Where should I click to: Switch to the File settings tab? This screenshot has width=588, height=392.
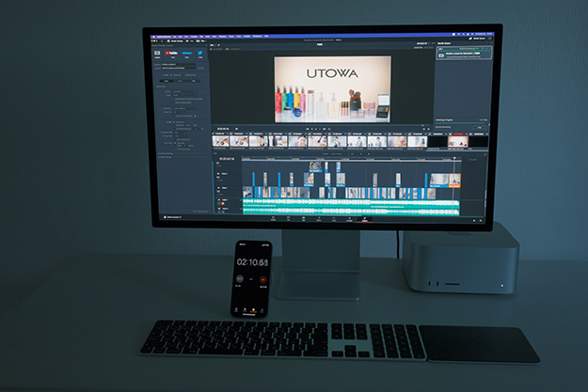pos(193,81)
